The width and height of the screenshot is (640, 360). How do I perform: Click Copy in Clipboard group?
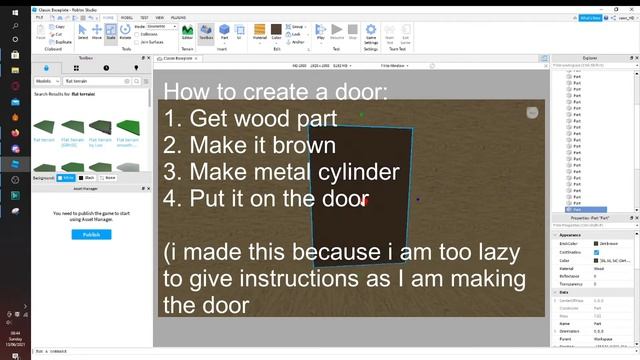(57, 27)
